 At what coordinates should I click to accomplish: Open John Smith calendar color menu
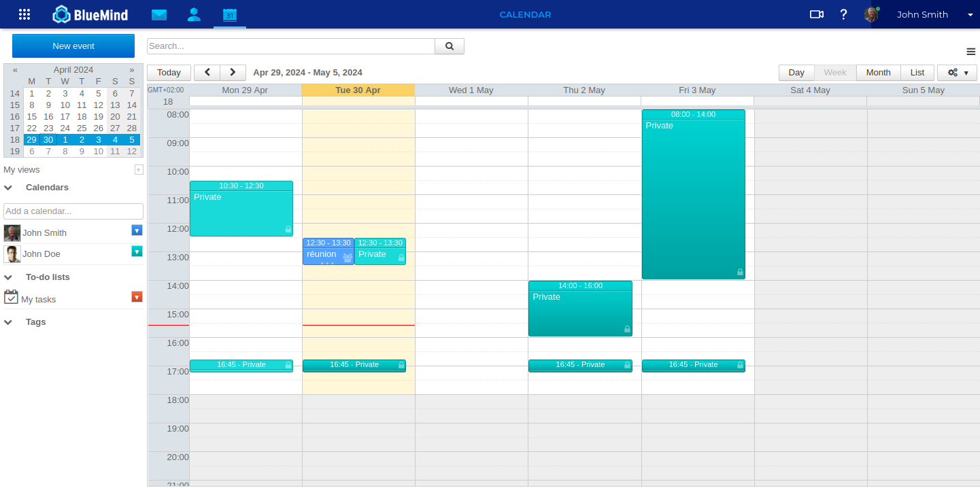click(137, 230)
